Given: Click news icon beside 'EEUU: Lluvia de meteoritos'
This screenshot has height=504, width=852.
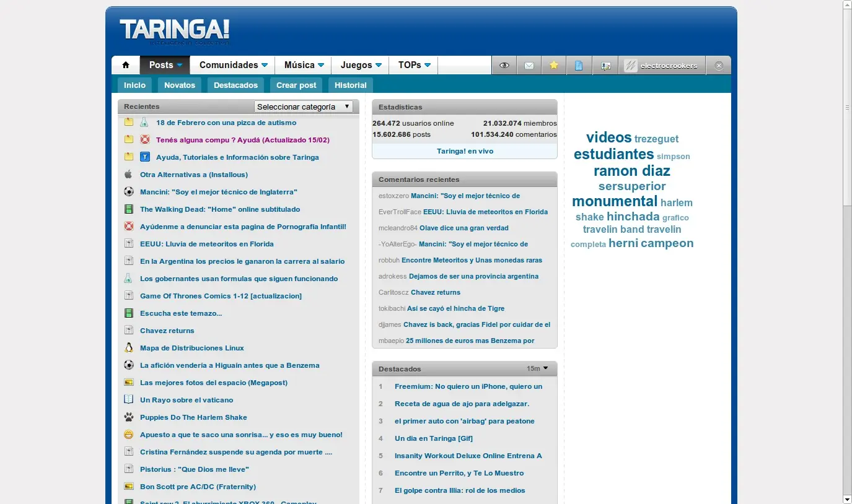Looking at the screenshot, I should pyautogui.click(x=129, y=244).
